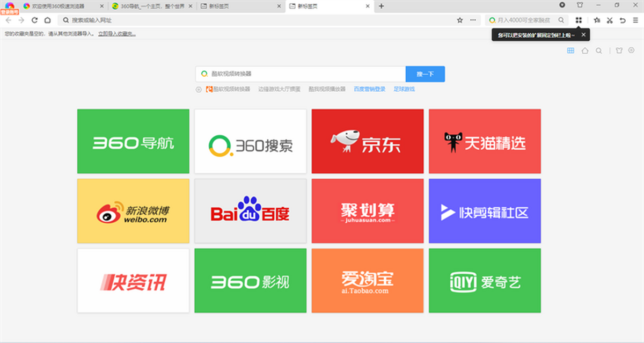Click the 立即导入收藏夹 link
Image resolution: width=644 pixels, height=343 pixels.
tap(116, 33)
